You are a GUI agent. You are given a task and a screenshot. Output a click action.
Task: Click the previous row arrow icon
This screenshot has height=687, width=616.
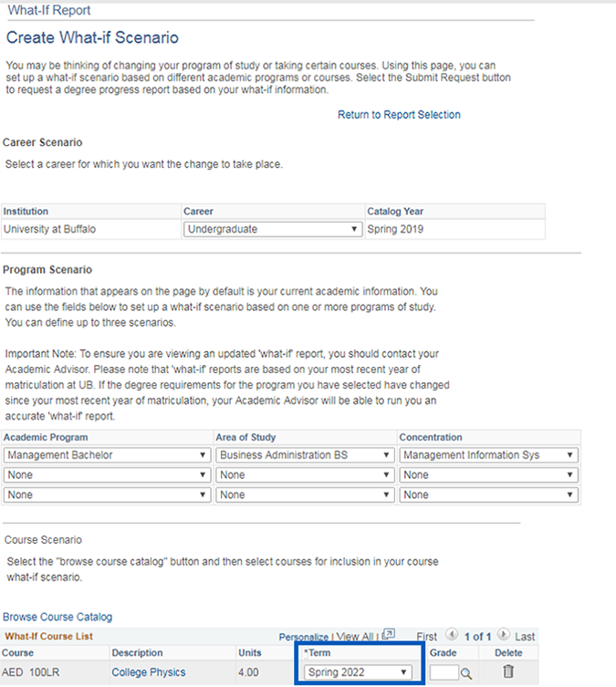tap(452, 635)
